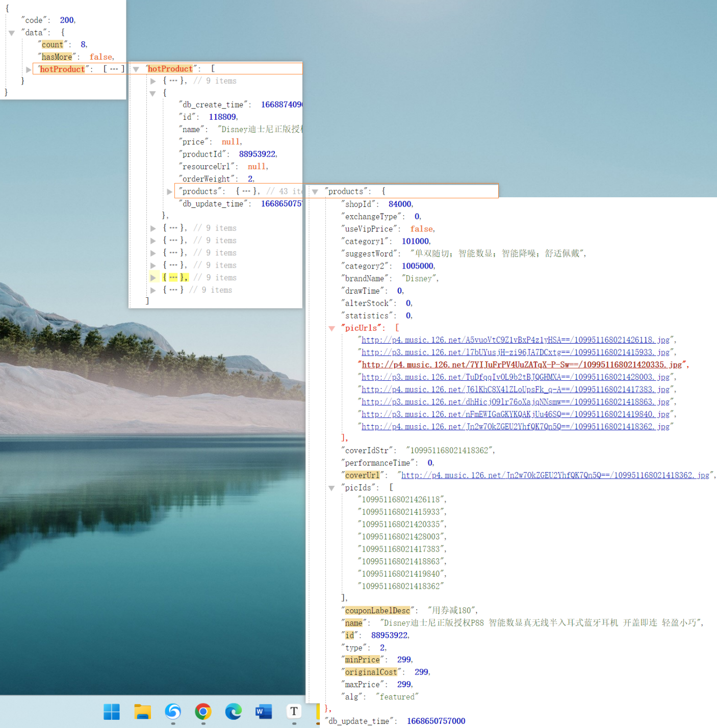This screenshot has height=728, width=717.
Task: Collapse the "picIds" array
Action: [x=331, y=488]
